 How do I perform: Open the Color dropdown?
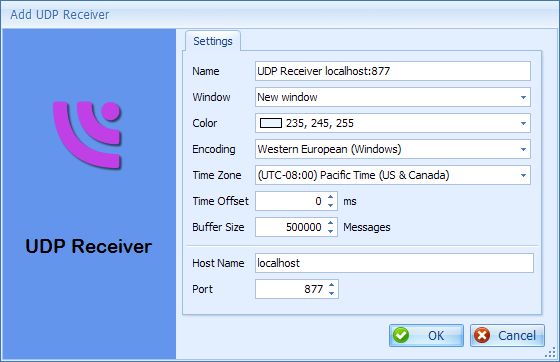pos(523,123)
